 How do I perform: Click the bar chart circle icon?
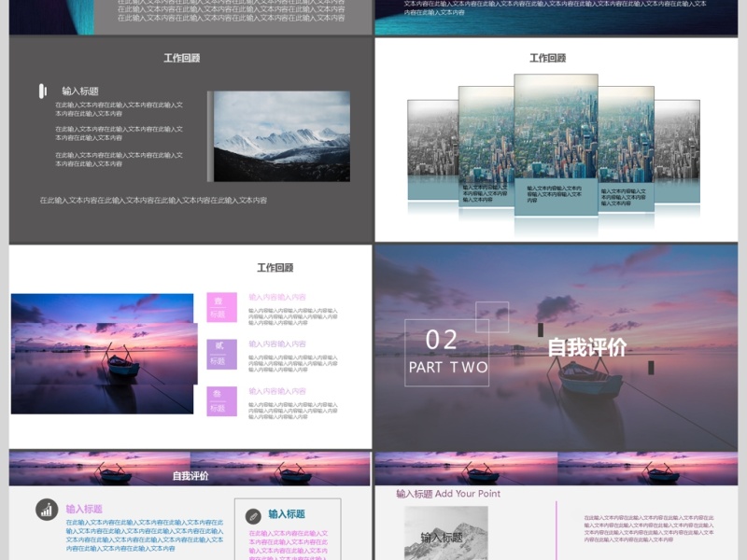pyautogui.click(x=47, y=510)
